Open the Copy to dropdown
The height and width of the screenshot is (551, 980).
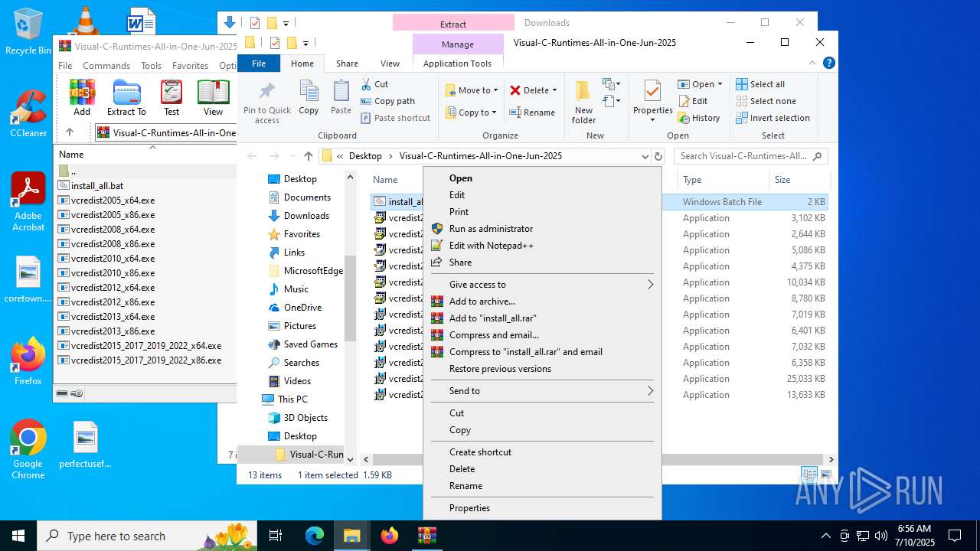coord(472,112)
